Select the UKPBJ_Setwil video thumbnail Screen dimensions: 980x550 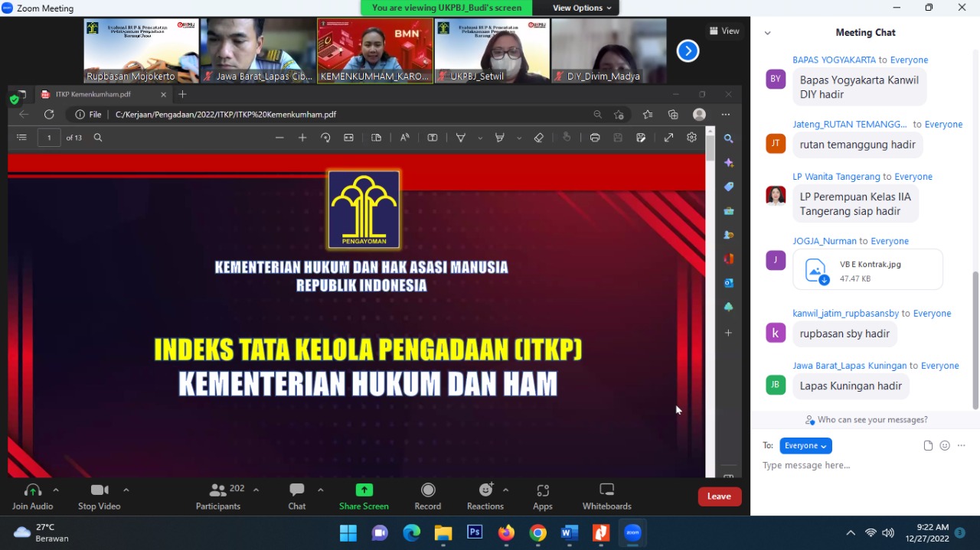coord(492,51)
